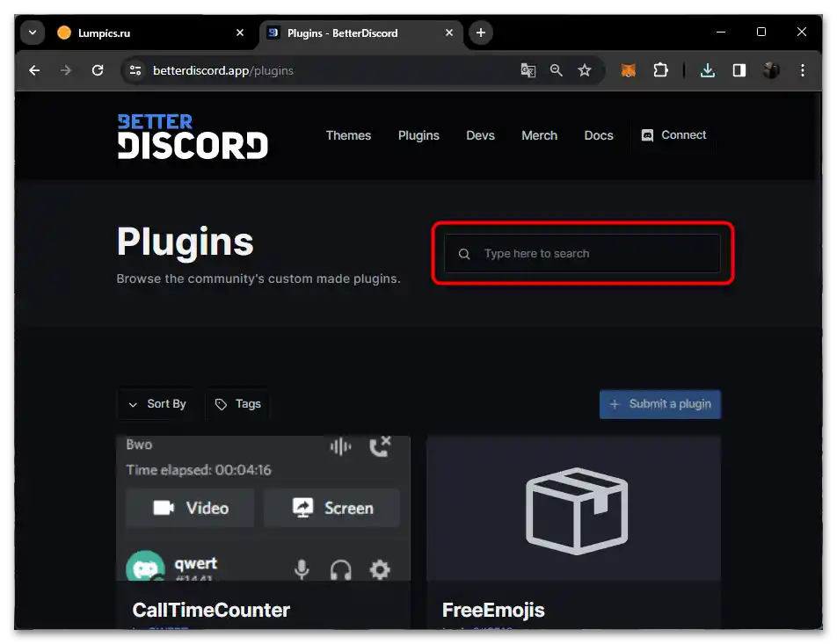Open the FreeEmojis plugin title
The image size is (837, 644).
click(493, 610)
